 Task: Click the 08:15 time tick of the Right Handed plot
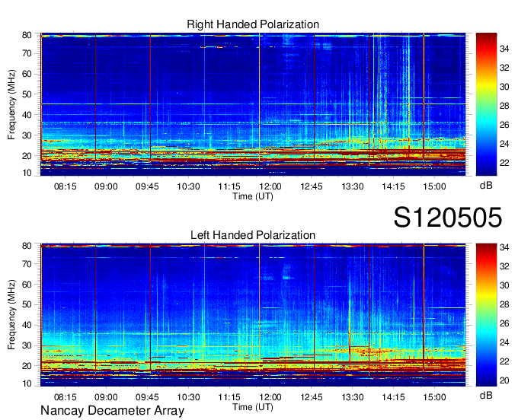coord(65,186)
